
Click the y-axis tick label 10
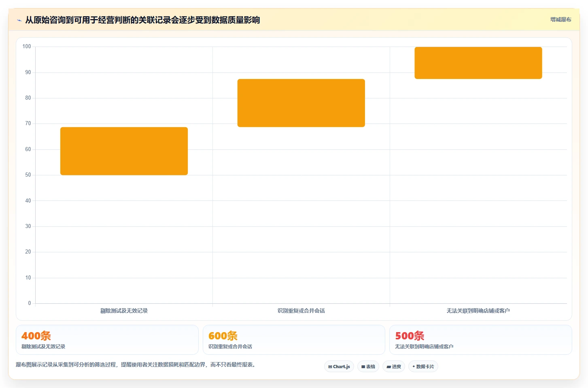point(28,278)
